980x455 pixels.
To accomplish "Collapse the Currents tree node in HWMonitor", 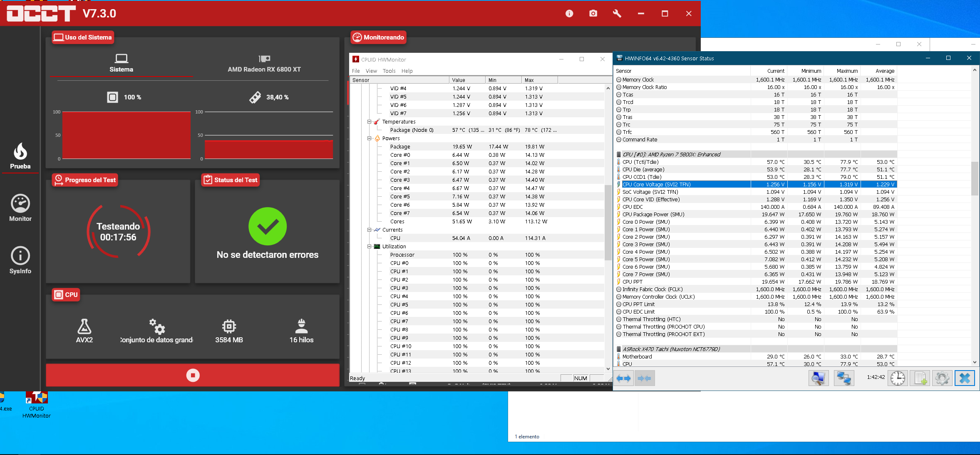I will click(369, 230).
